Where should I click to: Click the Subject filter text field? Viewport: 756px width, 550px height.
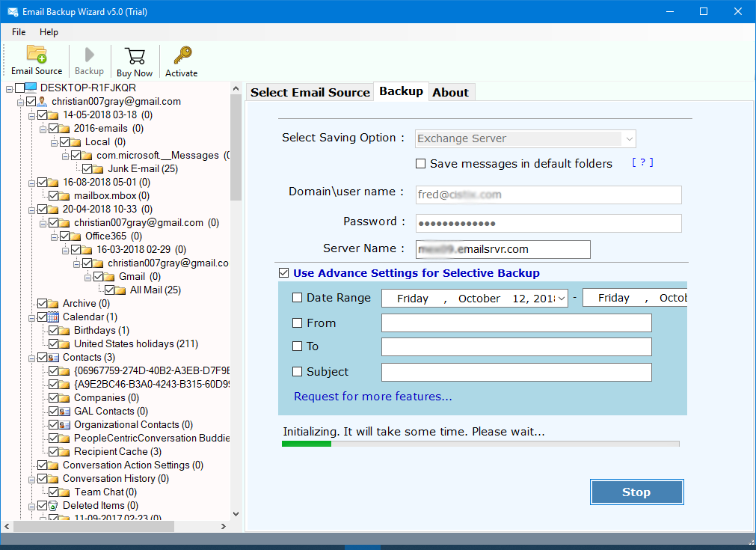[x=516, y=372]
